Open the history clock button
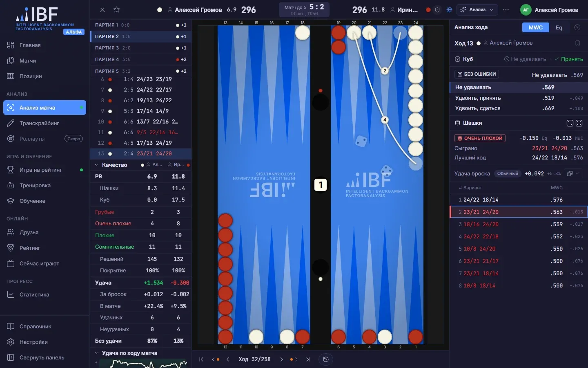 tap(326, 359)
